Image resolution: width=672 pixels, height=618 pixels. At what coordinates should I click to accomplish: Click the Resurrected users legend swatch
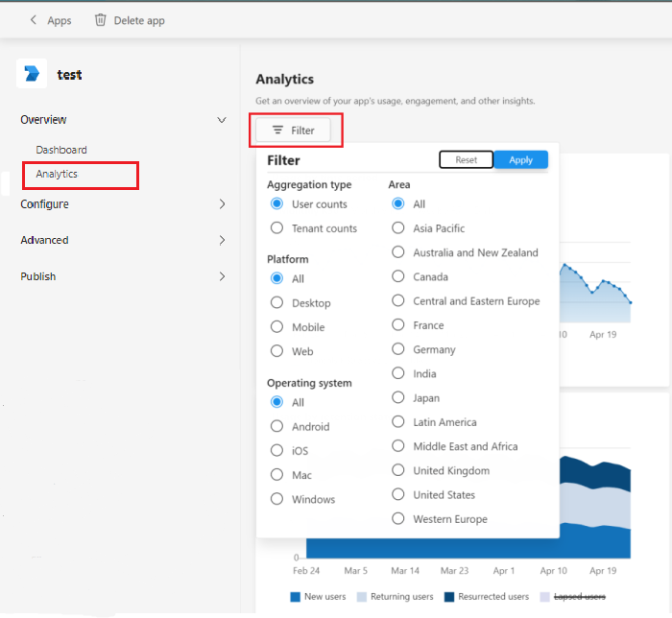[449, 597]
